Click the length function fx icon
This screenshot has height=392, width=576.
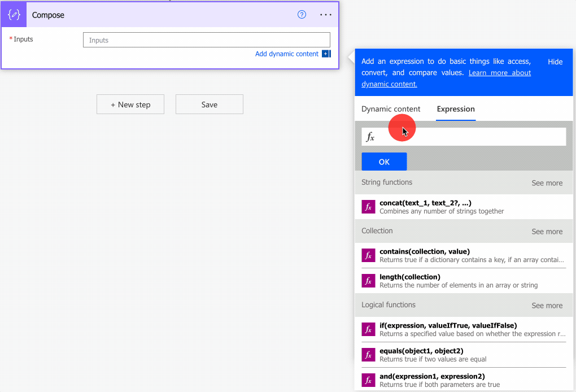368,281
